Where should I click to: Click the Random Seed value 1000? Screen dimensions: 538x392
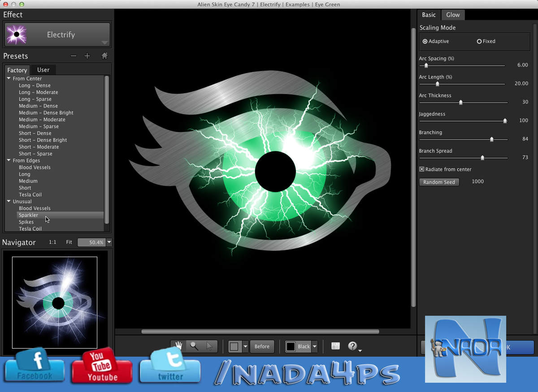tap(477, 182)
